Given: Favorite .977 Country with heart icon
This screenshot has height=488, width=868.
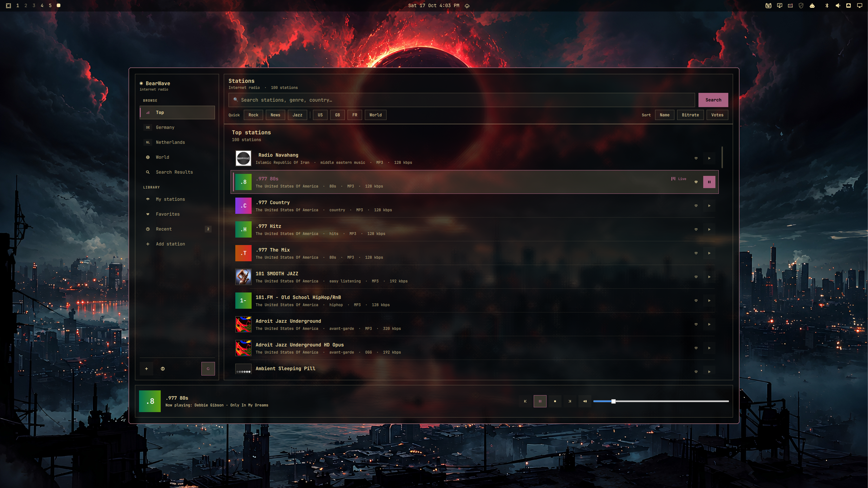Looking at the screenshot, I should [696, 206].
